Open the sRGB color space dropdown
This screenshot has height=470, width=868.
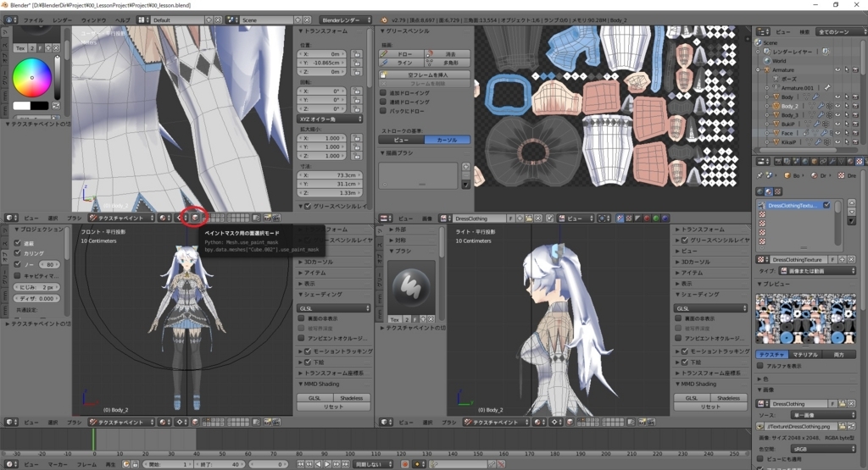point(822,449)
